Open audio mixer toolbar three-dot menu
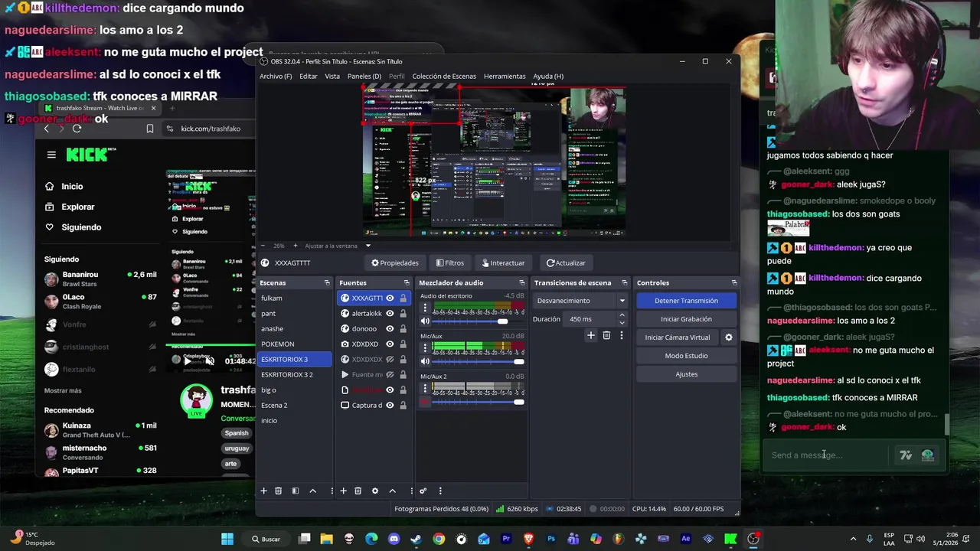The height and width of the screenshot is (551, 980). pyautogui.click(x=439, y=491)
